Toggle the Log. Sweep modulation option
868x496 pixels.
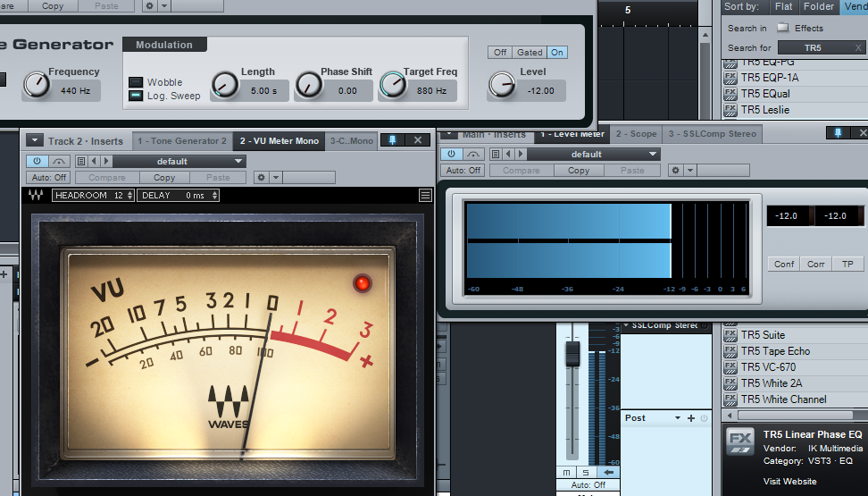[x=136, y=96]
